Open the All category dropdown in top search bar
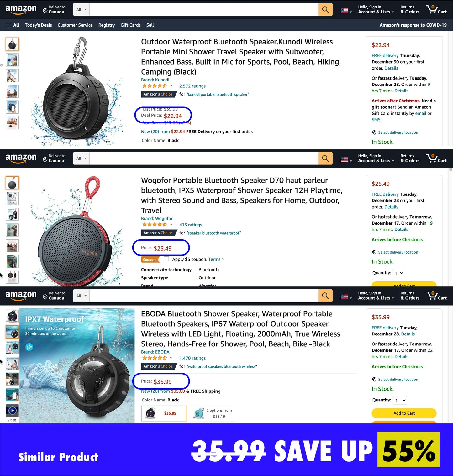453x476 pixels. tap(82, 10)
